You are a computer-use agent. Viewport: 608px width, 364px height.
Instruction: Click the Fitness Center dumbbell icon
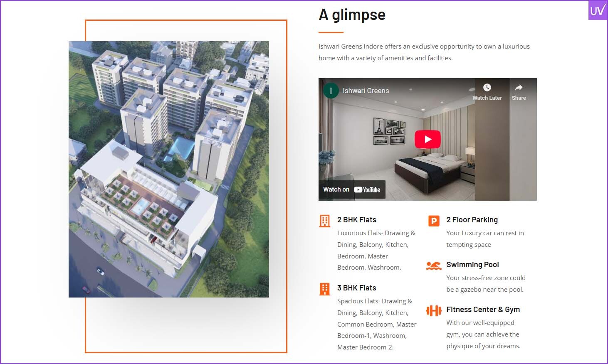pyautogui.click(x=434, y=310)
